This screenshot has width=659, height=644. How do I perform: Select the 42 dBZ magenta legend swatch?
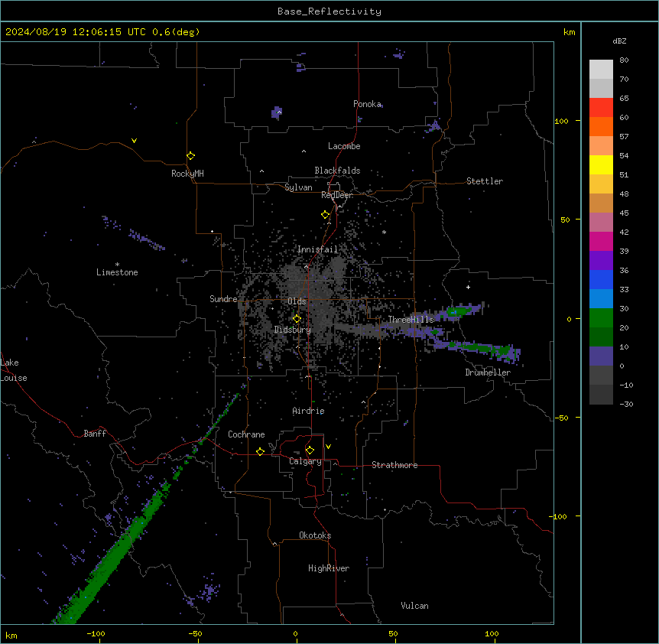tap(601, 241)
